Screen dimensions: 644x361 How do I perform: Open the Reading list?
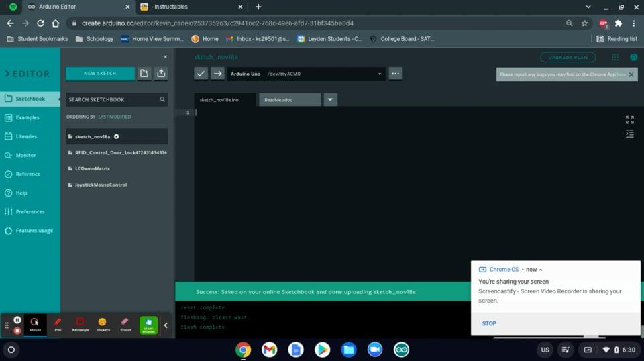tap(617, 39)
